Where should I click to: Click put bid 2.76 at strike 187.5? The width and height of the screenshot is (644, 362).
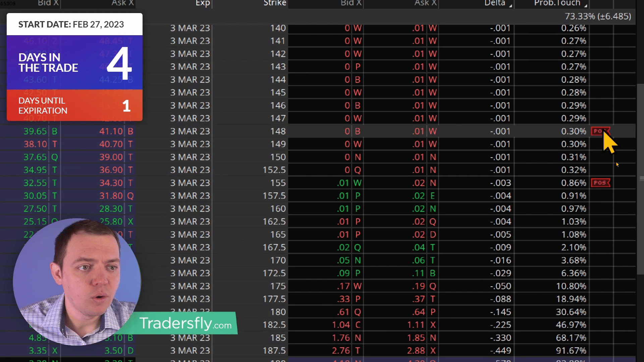[341, 351]
